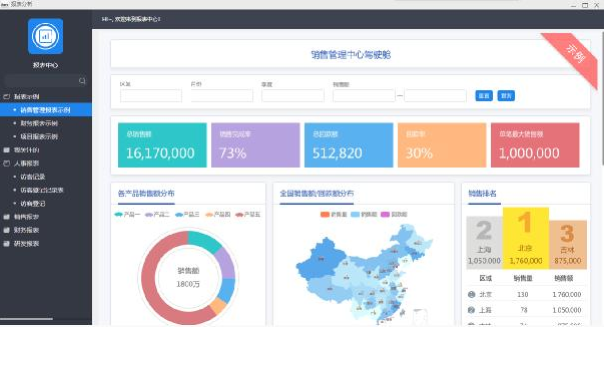Screen dimensions: 604x375
Task: Select 销售管理报表示例 in sidebar
Action: [45, 110]
